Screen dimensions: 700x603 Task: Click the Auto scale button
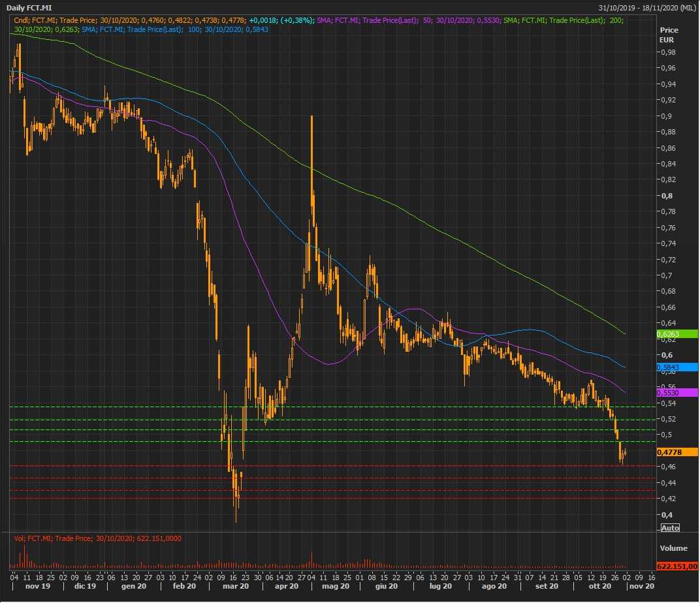670,527
